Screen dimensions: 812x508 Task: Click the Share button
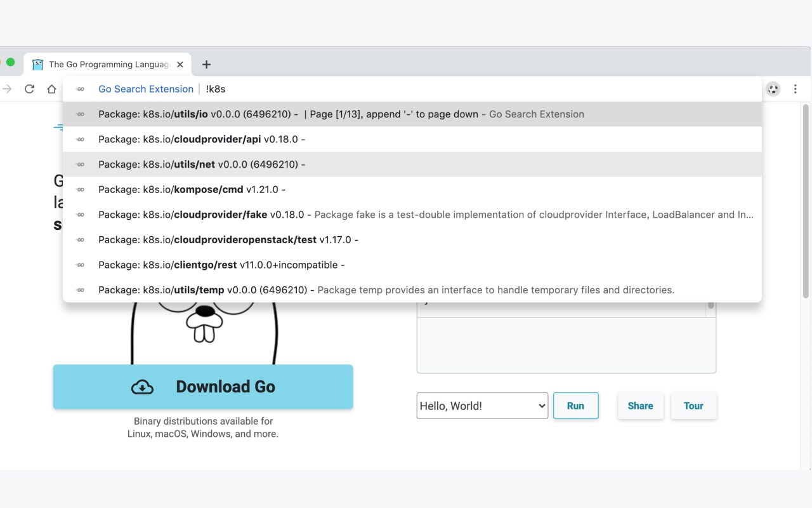[x=640, y=406]
